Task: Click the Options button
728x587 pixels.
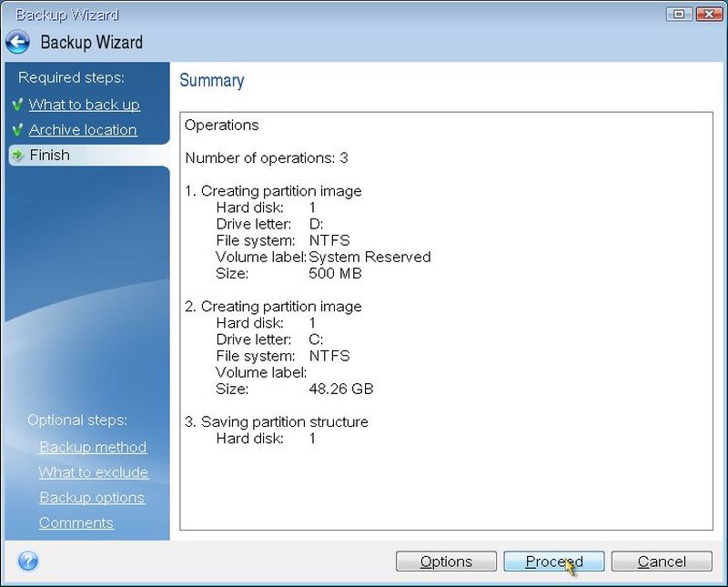Action: click(446, 562)
